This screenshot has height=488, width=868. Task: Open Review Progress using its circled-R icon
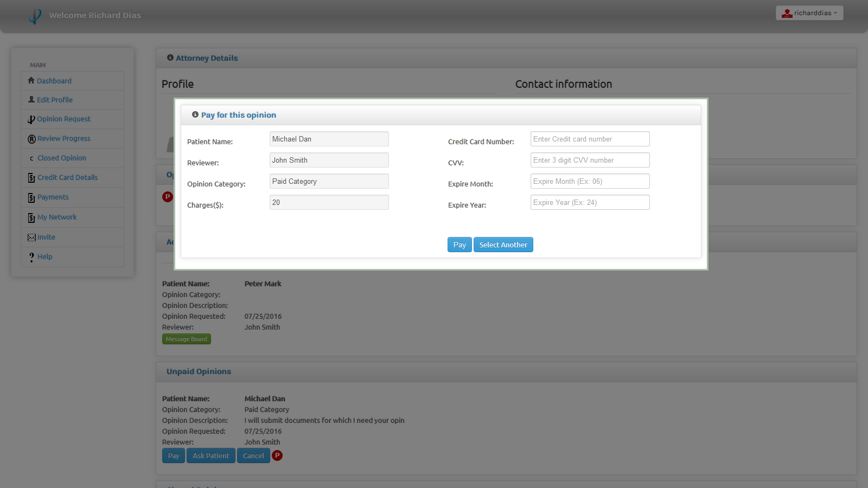[x=31, y=138]
